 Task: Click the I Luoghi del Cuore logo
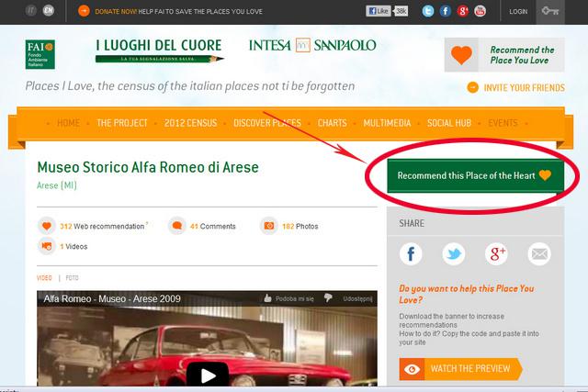click(160, 50)
